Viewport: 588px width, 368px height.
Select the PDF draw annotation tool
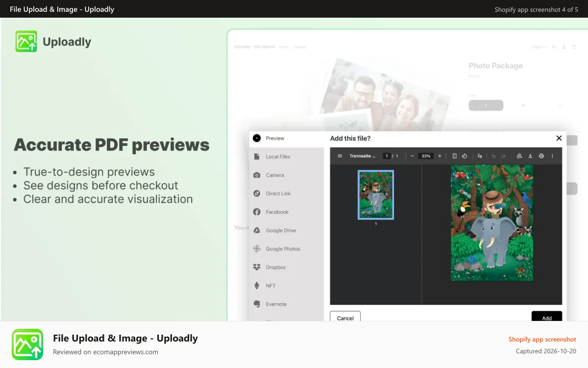click(x=480, y=156)
